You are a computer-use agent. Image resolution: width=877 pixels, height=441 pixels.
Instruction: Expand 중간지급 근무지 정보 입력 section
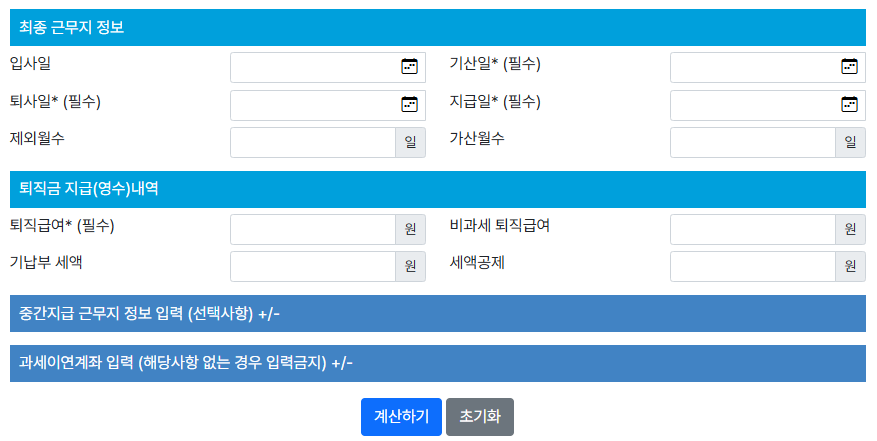[x=437, y=314]
